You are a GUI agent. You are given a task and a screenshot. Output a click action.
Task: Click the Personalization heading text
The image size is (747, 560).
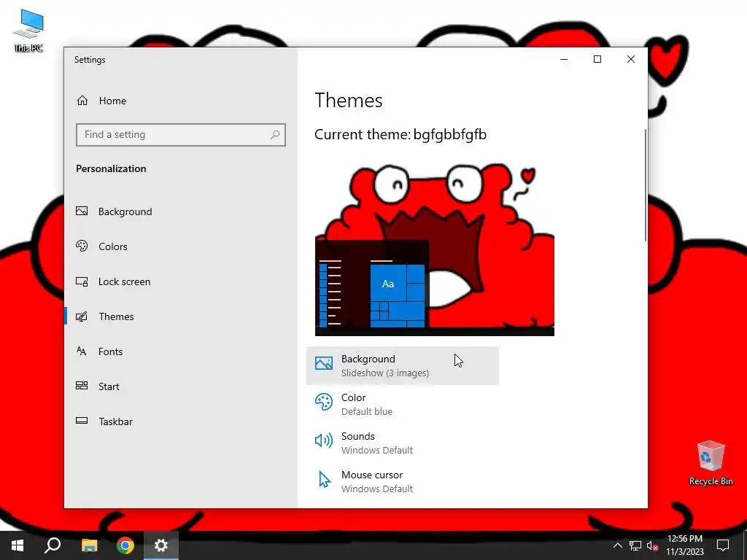point(111,168)
